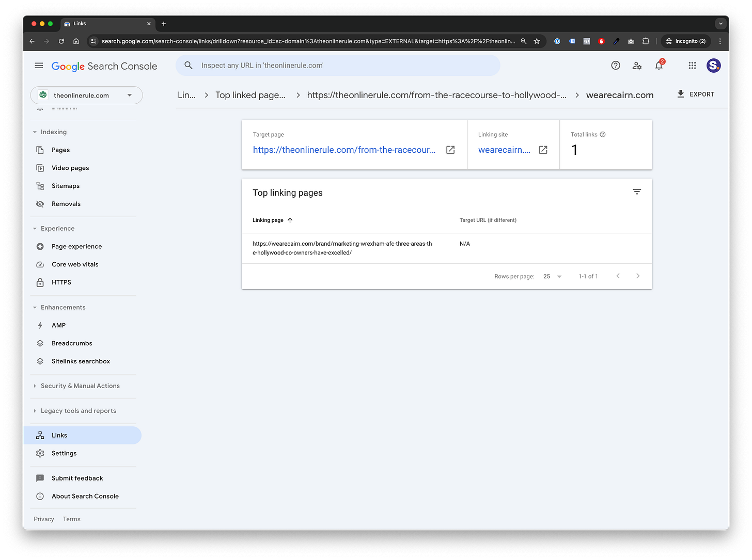
Task: Click Submit feedback
Action: coord(77,478)
